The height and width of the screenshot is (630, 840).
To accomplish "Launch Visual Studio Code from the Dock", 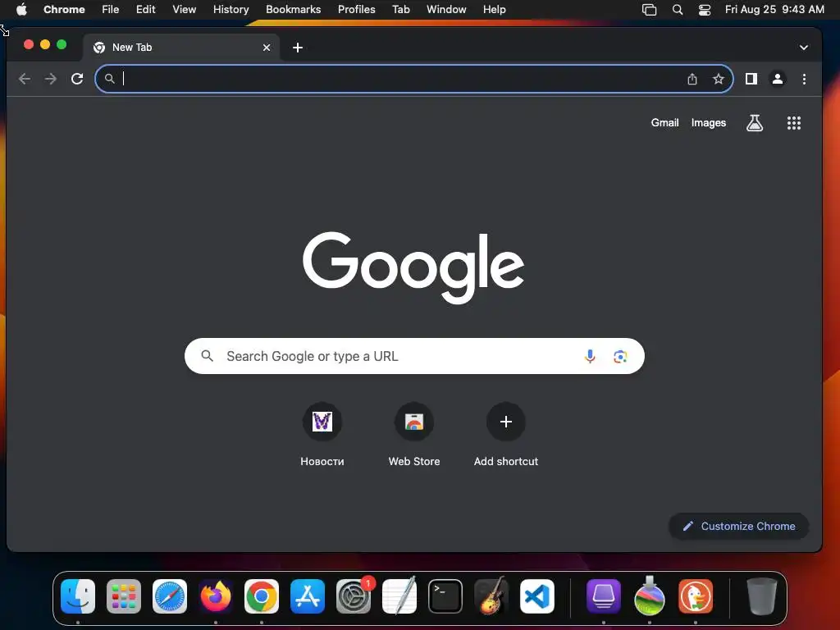I will [x=536, y=596].
